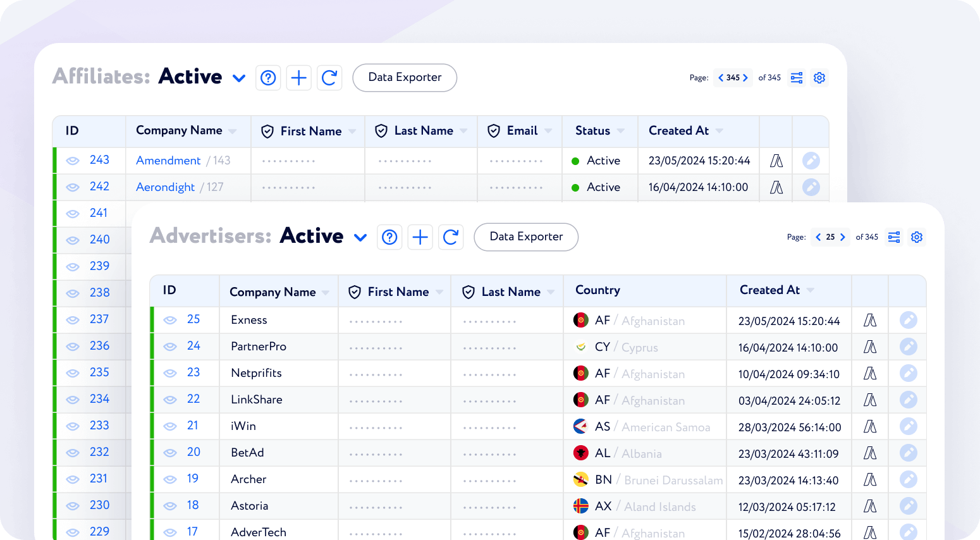This screenshot has width=980, height=540.
Task: Open Aerondight company link
Action: pos(166,187)
